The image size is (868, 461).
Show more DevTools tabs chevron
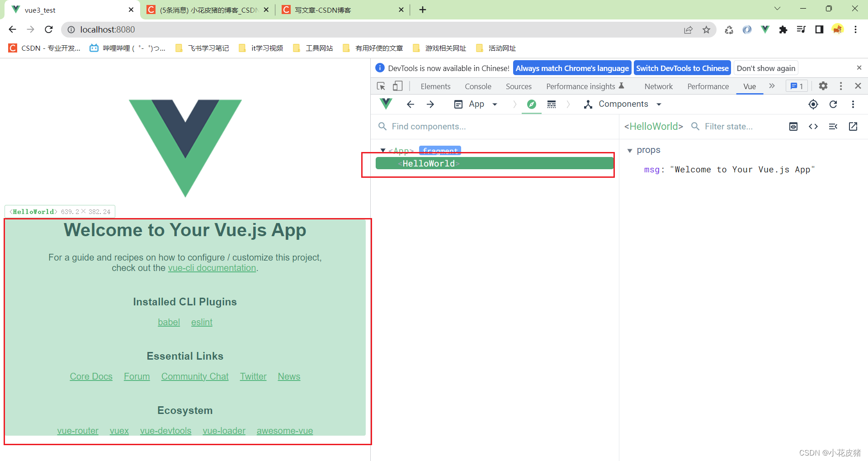(x=772, y=86)
